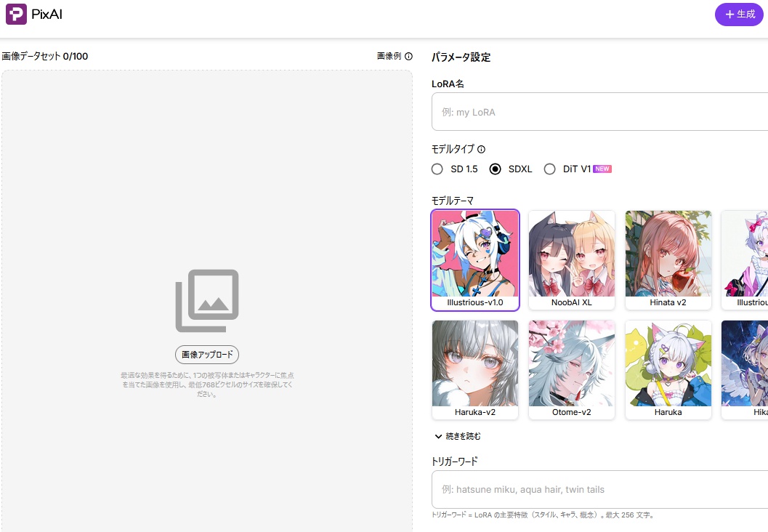Click the PixAI logo icon
The image size is (768, 532).
click(x=16, y=15)
